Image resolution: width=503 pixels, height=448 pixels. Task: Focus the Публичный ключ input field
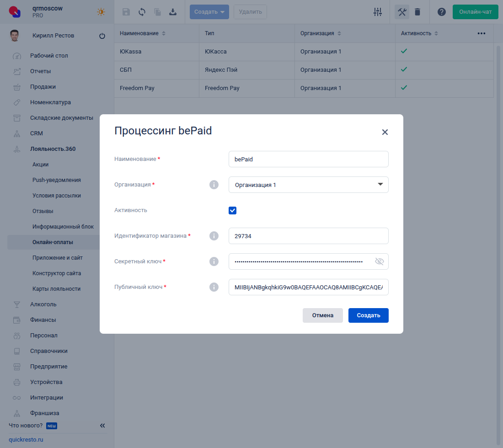click(x=309, y=287)
